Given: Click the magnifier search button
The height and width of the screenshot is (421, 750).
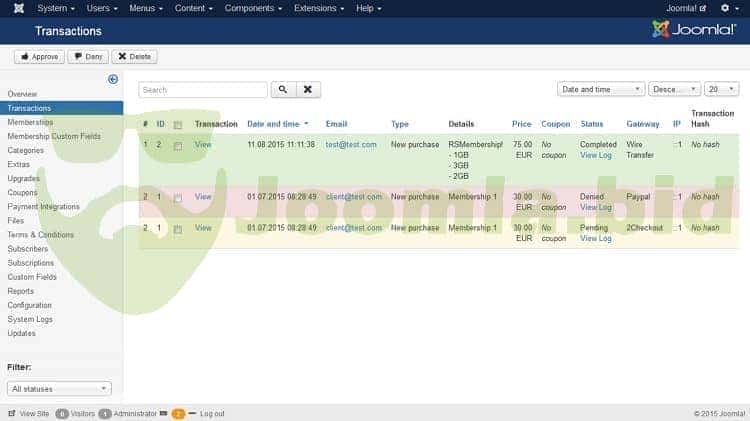Looking at the screenshot, I should (283, 89).
